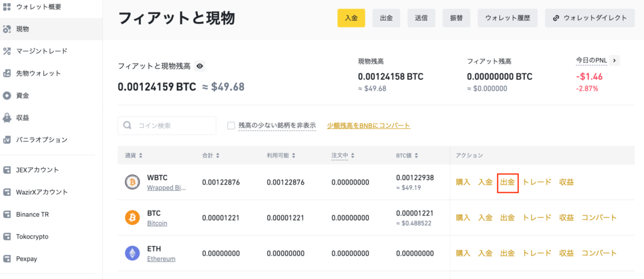
Task: Click Convert (コンバート) in ETH row
Action: coord(599,253)
